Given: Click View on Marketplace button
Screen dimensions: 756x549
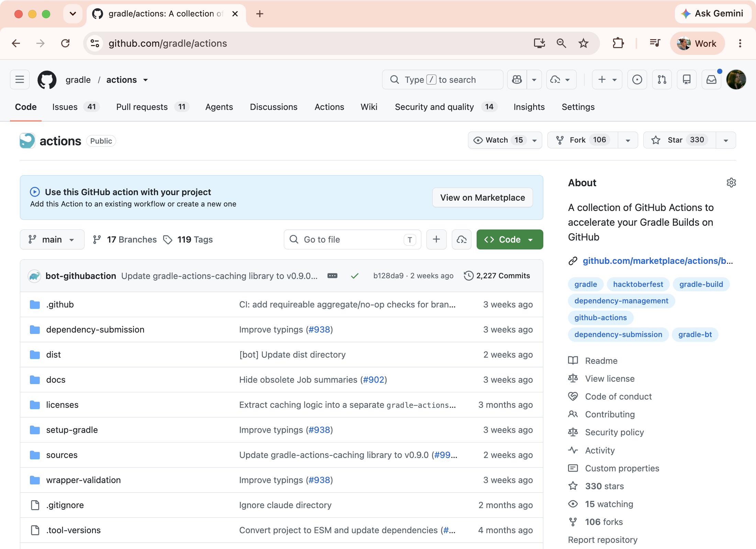Looking at the screenshot, I should click(482, 198).
